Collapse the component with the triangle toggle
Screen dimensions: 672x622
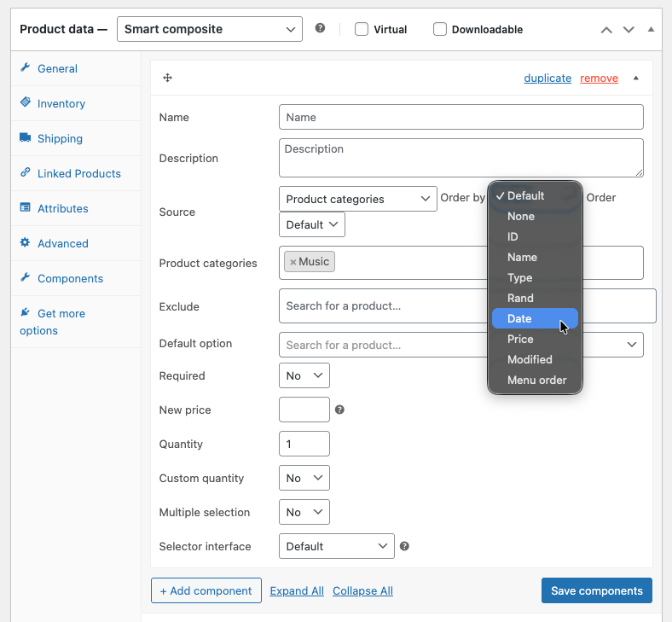tap(635, 78)
